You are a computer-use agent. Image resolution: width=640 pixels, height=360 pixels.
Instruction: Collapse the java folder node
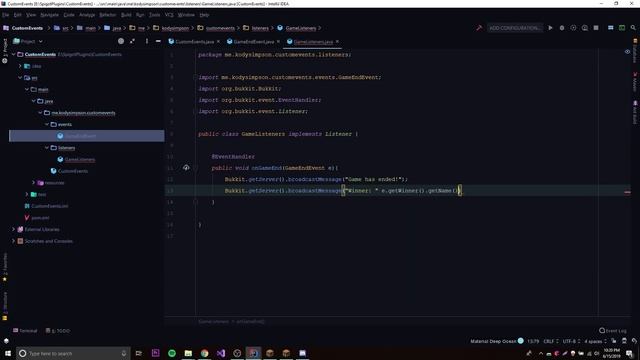33,101
